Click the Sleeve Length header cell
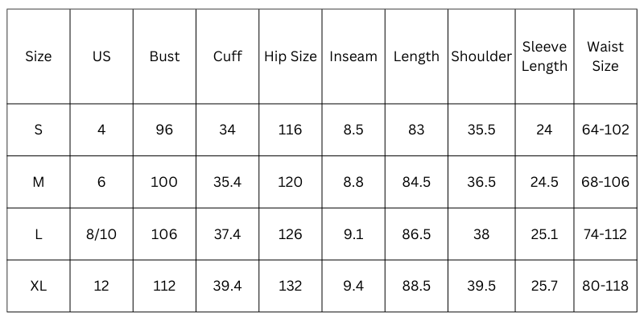 click(x=544, y=56)
